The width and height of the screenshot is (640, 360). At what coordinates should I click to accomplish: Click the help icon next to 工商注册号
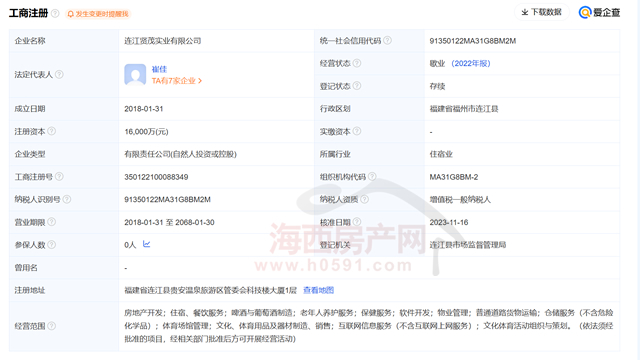point(59,176)
